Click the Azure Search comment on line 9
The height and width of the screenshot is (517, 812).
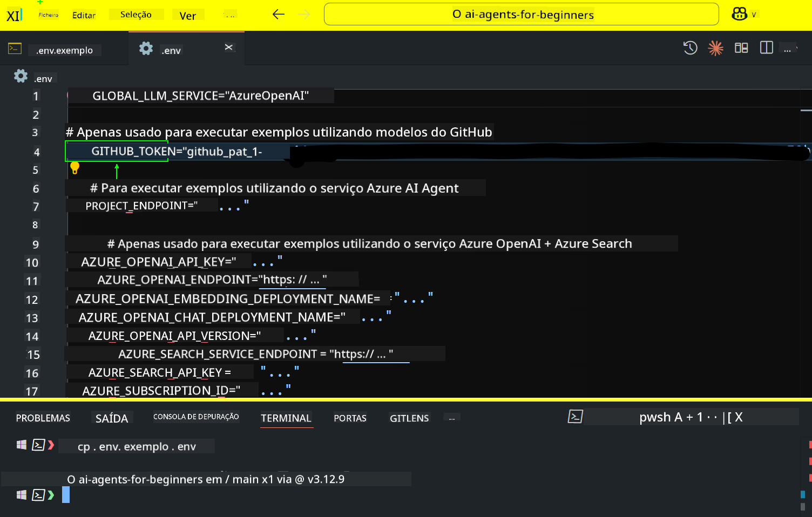pos(369,243)
